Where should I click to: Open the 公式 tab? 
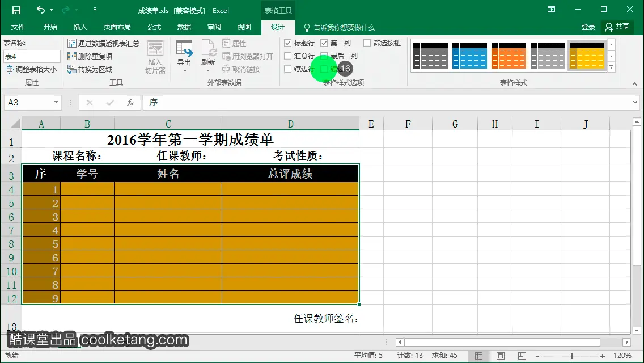154,27
